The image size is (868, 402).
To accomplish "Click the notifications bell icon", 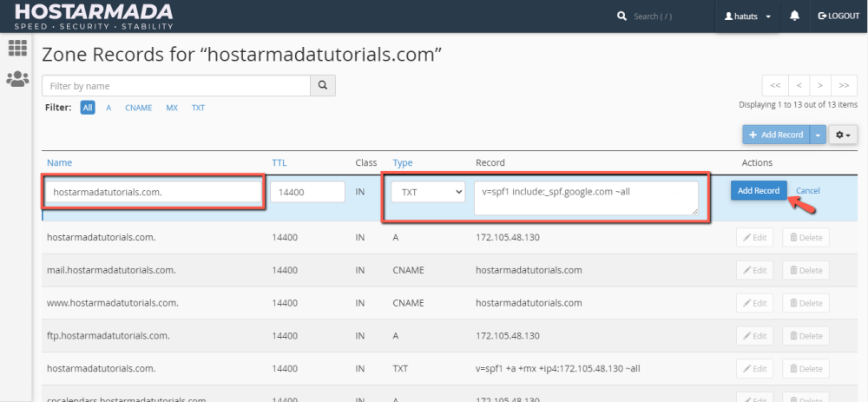I will click(794, 16).
